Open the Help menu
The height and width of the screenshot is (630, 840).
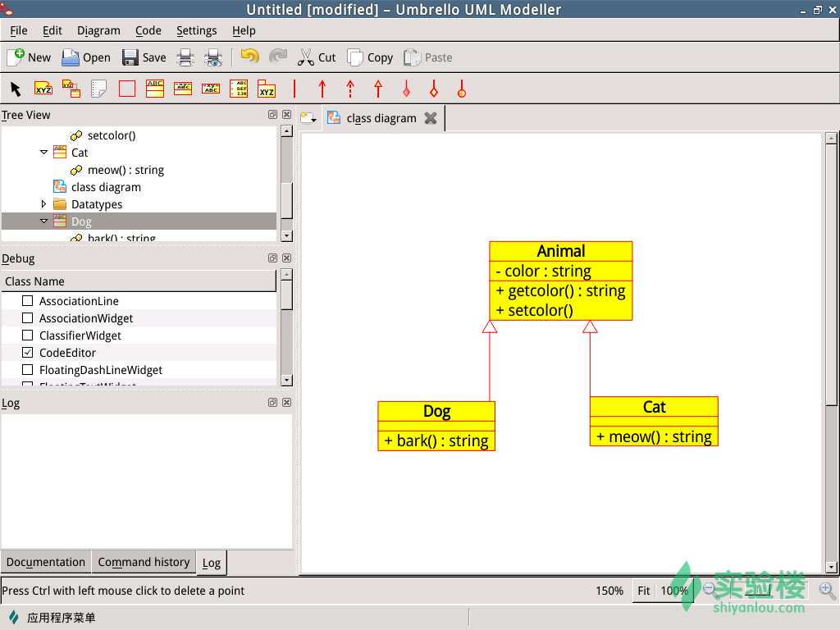tap(244, 30)
